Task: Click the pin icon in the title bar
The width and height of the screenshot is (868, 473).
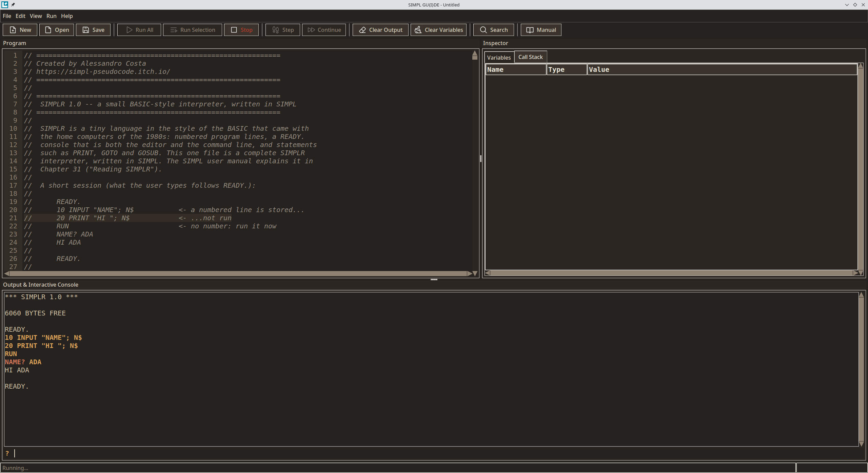Action: click(x=13, y=5)
